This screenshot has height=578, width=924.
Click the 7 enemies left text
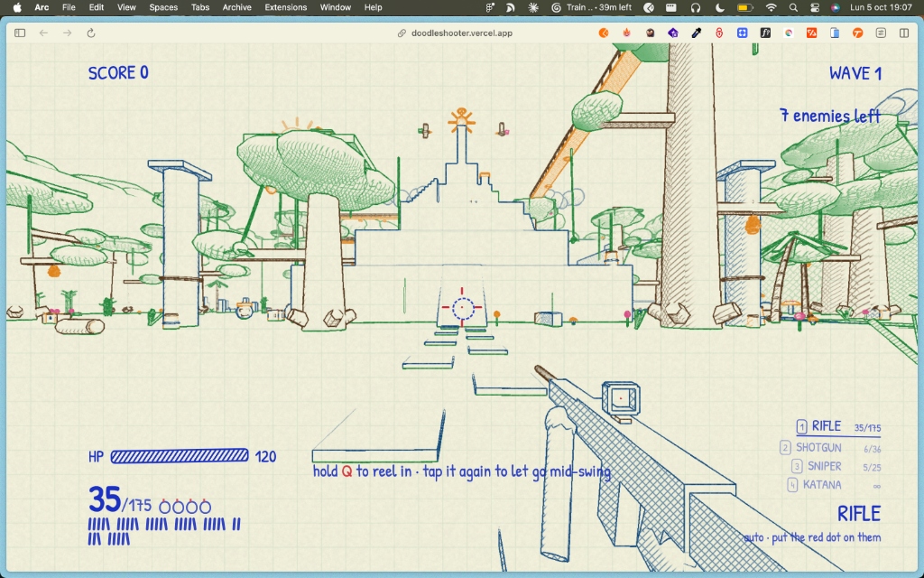[830, 116]
